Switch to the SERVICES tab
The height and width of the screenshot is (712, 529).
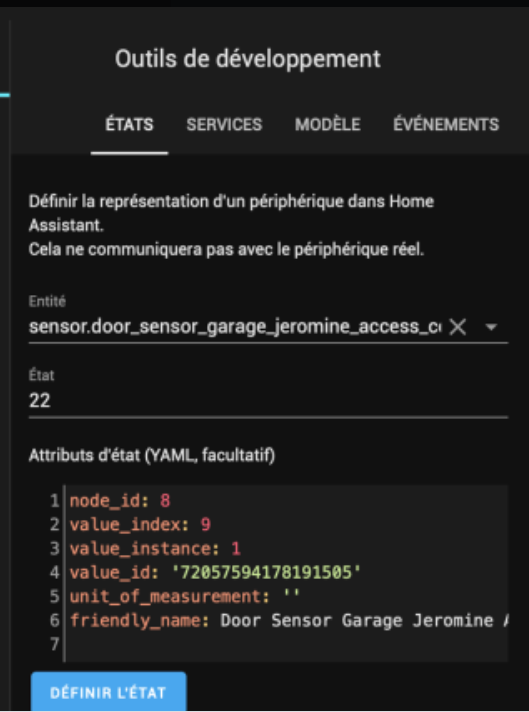[x=224, y=124]
